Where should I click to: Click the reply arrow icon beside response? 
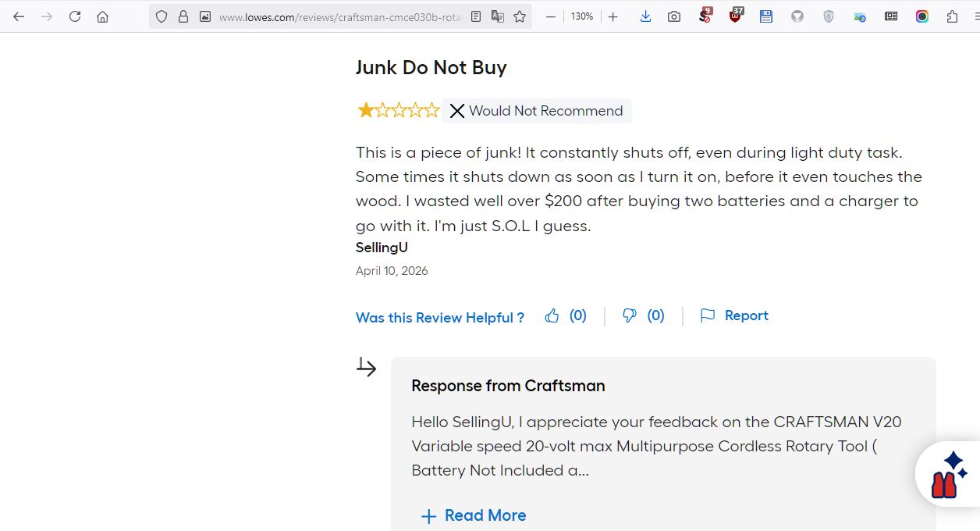367,366
